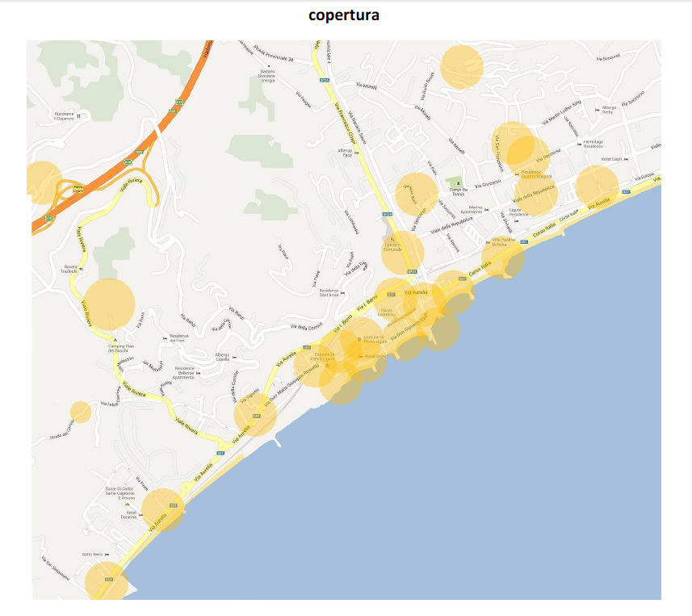Click the 'Via Don Giovanni Bado' label
The image size is (692, 616).
[x=409, y=328]
